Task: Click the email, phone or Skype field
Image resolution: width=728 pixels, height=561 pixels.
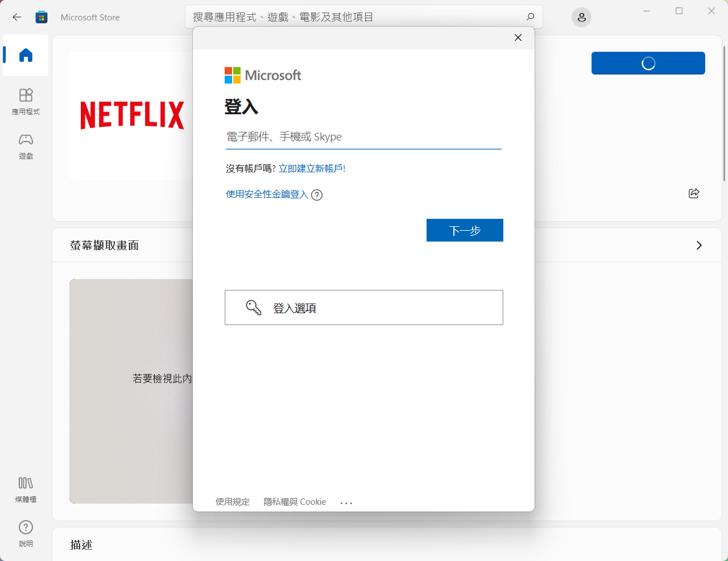Action: 363,137
